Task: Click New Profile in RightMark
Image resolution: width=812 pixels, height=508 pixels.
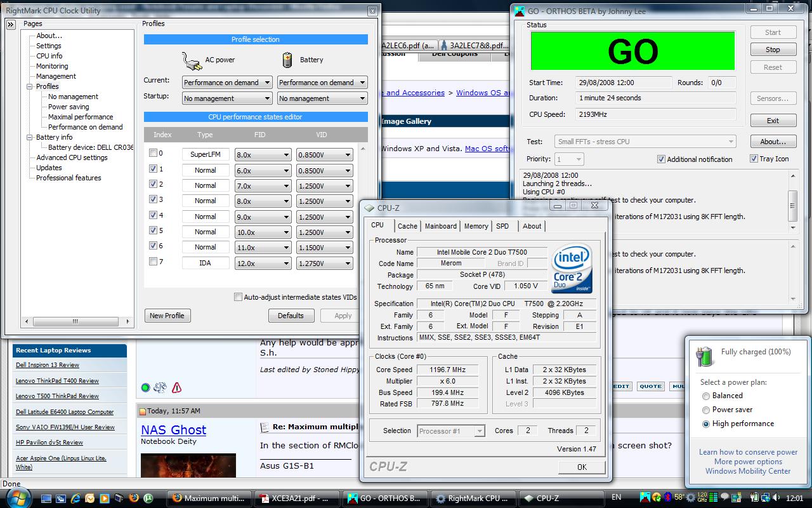Action: click(167, 316)
